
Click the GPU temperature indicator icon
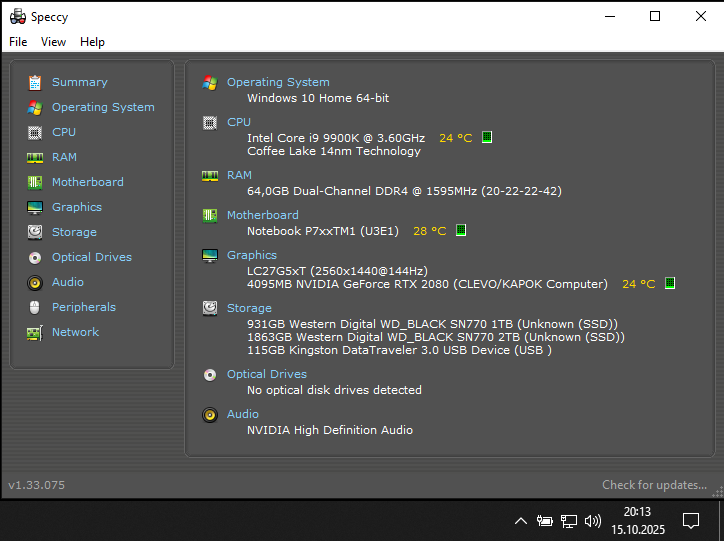[x=670, y=283]
